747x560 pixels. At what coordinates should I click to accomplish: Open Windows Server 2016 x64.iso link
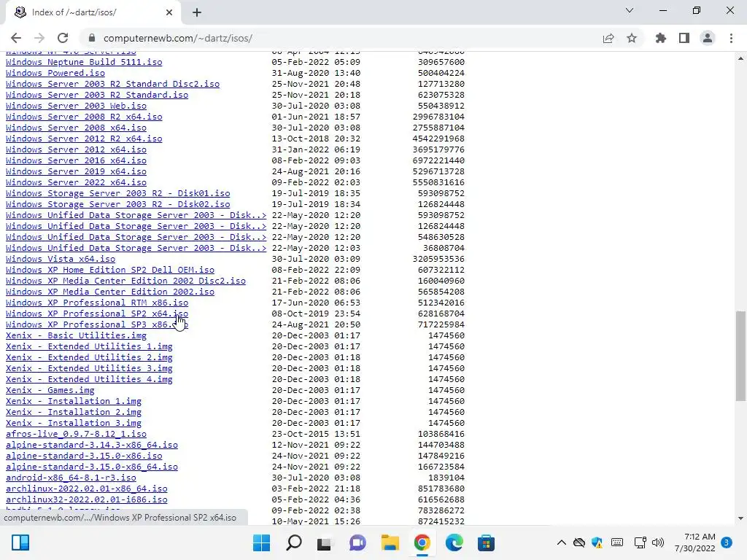76,160
